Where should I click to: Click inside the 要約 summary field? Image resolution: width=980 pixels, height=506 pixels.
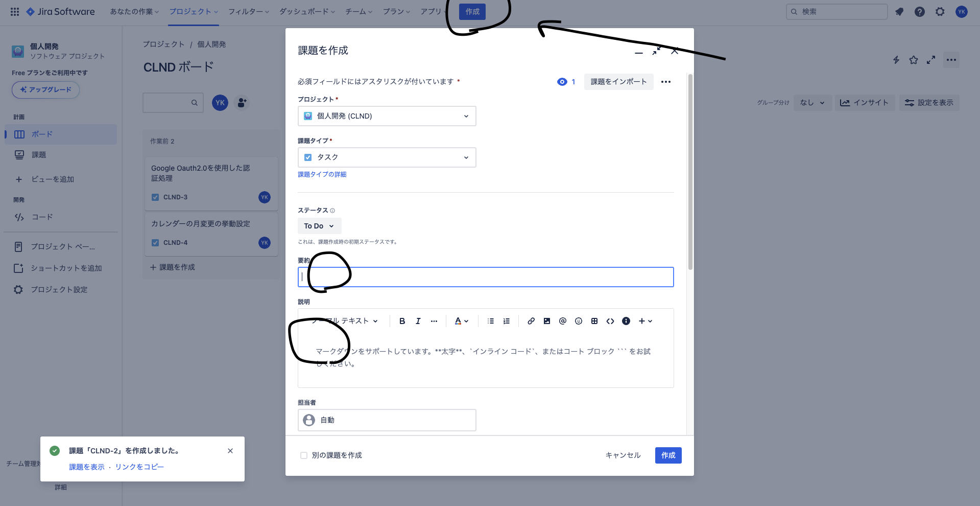click(485, 277)
